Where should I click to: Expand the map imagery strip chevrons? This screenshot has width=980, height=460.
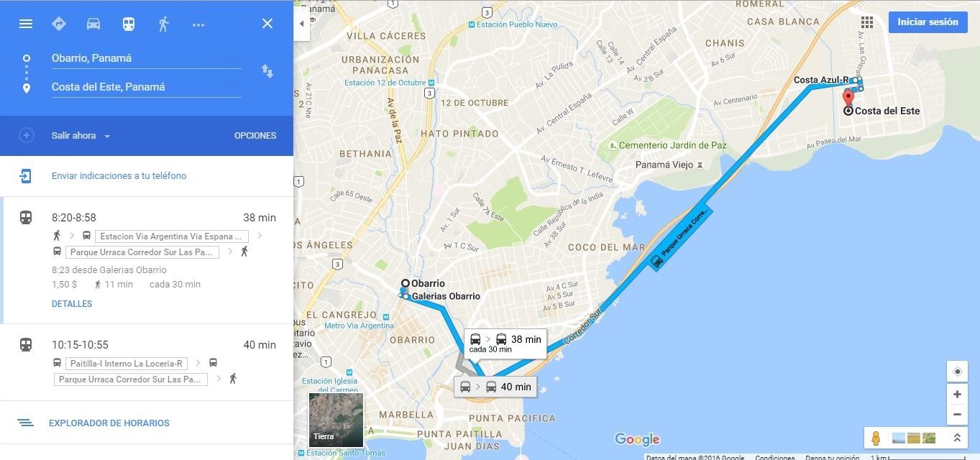(x=956, y=437)
